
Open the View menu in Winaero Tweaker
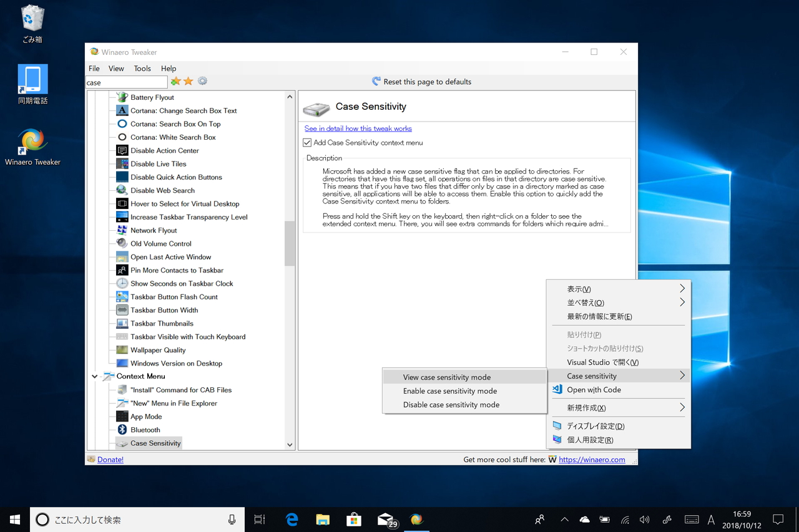click(116, 69)
